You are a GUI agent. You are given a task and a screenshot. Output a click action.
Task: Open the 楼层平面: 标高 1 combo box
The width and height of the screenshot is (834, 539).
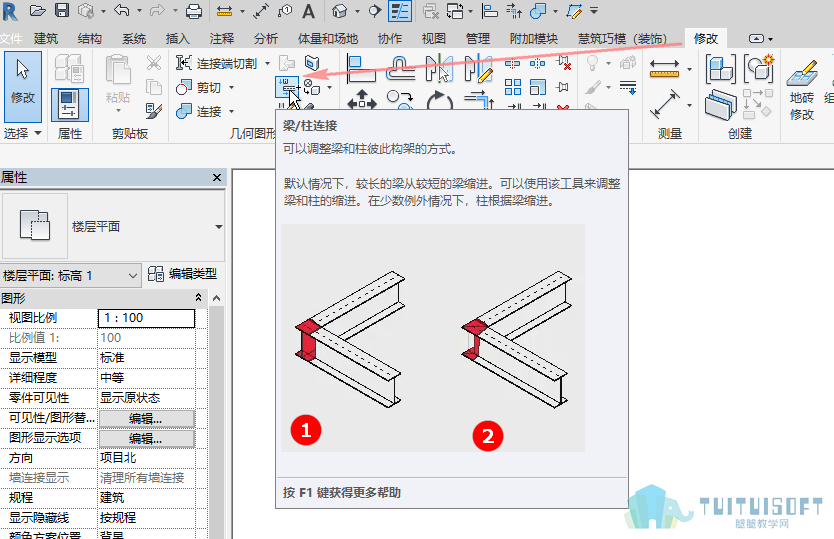[x=71, y=276]
